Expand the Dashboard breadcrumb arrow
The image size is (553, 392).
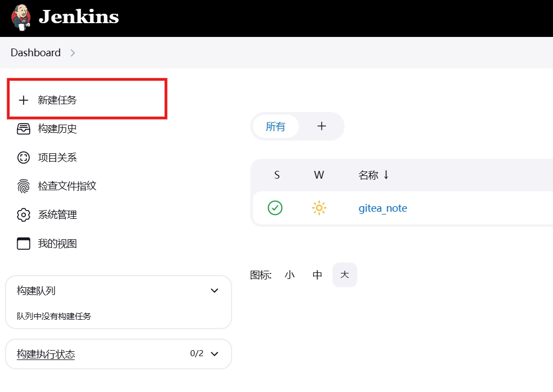tap(73, 53)
